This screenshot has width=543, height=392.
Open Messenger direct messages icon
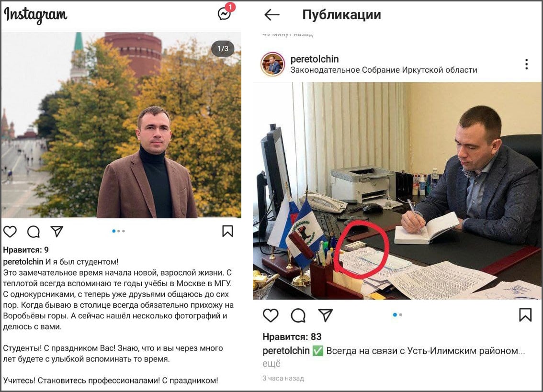coord(224,13)
